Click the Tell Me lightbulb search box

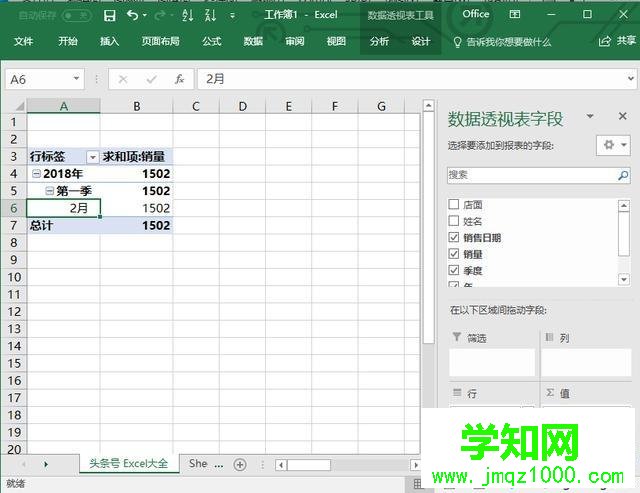coord(502,42)
